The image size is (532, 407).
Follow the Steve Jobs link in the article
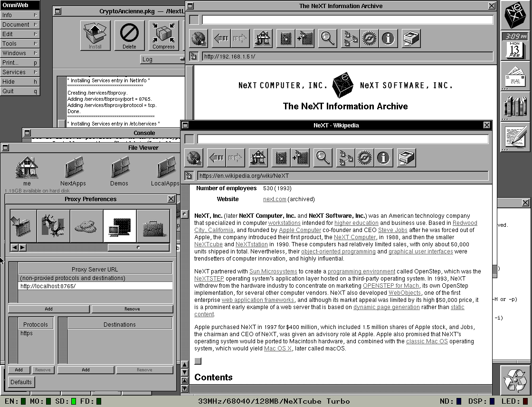pos(392,230)
